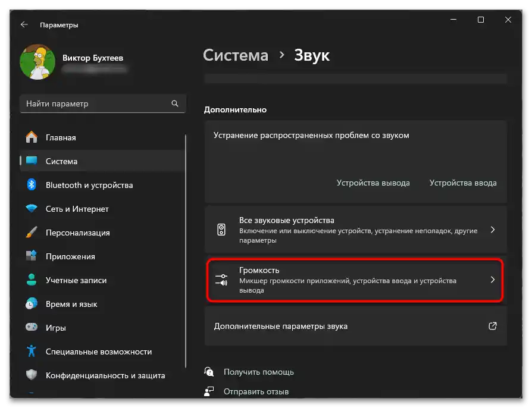Screen dimensions: 532x408
Task: Click the volume mixer icon beside Громкость
Action: pyautogui.click(x=220, y=280)
